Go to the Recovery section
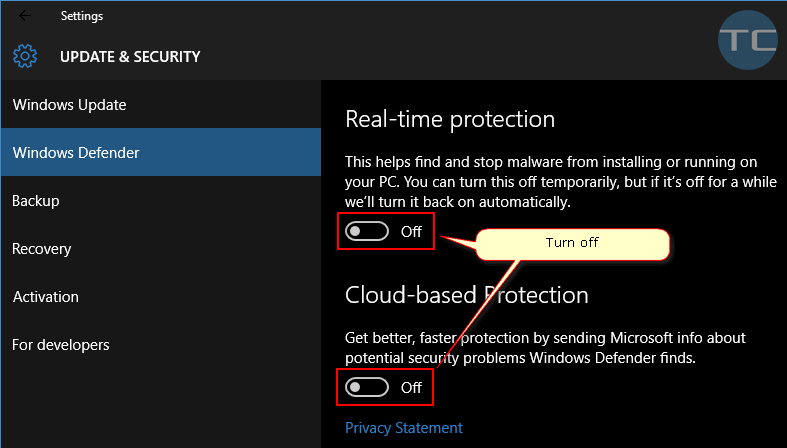Screen dimensions: 787x448 [x=161, y=249]
